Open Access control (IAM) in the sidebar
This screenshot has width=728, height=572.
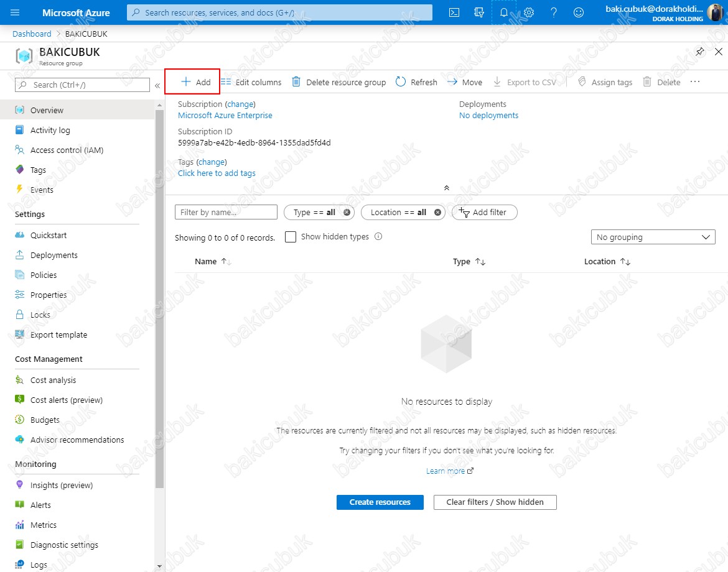coord(67,150)
